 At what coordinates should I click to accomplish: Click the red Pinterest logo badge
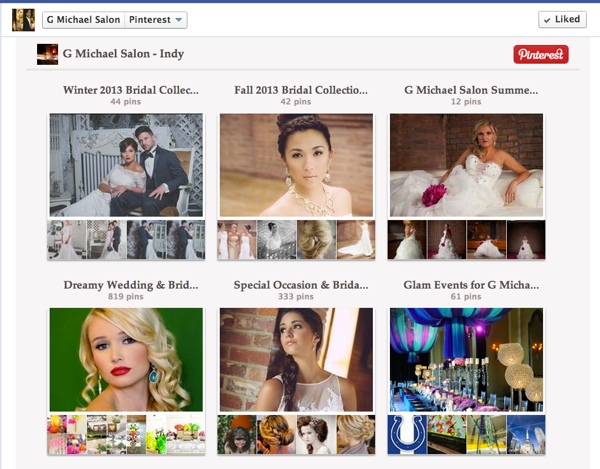[x=541, y=54]
